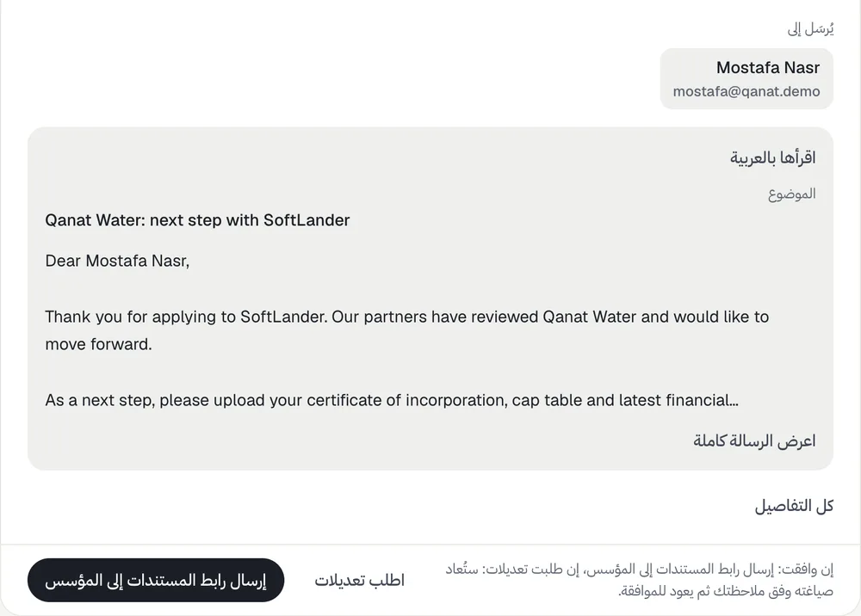The image size is (861, 616).
Task: Click the helper text line صياغته وفق ملاحظتك
Action: 726,591
